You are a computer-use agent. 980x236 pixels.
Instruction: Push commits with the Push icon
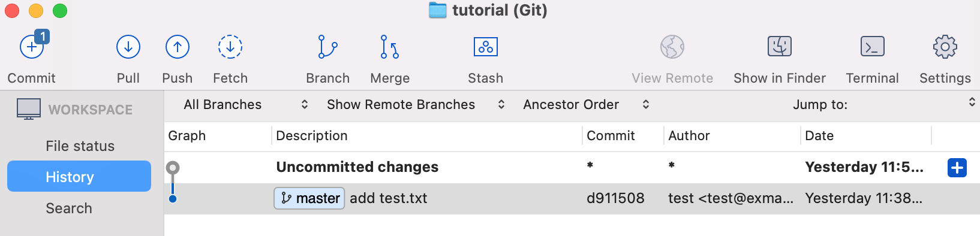click(x=178, y=47)
